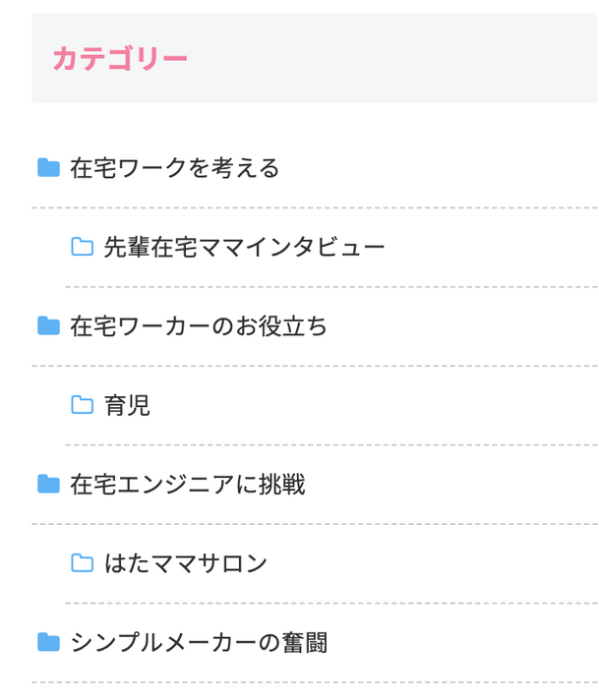
Task: Open the 在宅ワークを考える category
Action: click(175, 168)
